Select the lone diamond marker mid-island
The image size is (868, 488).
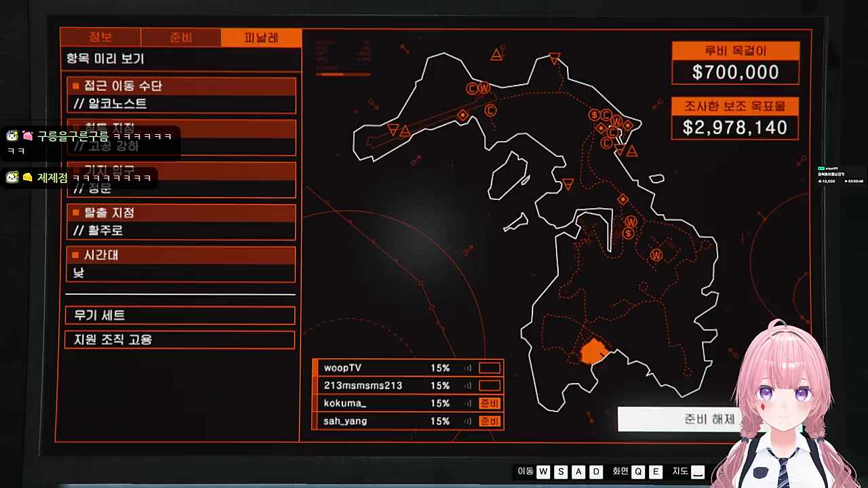click(x=623, y=199)
